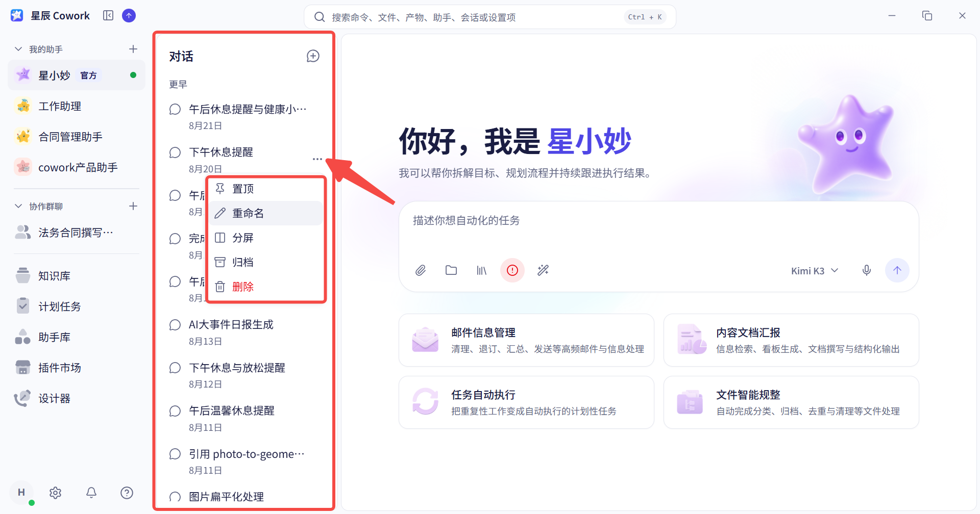Open more options for 下午休息提醒

tap(317, 159)
